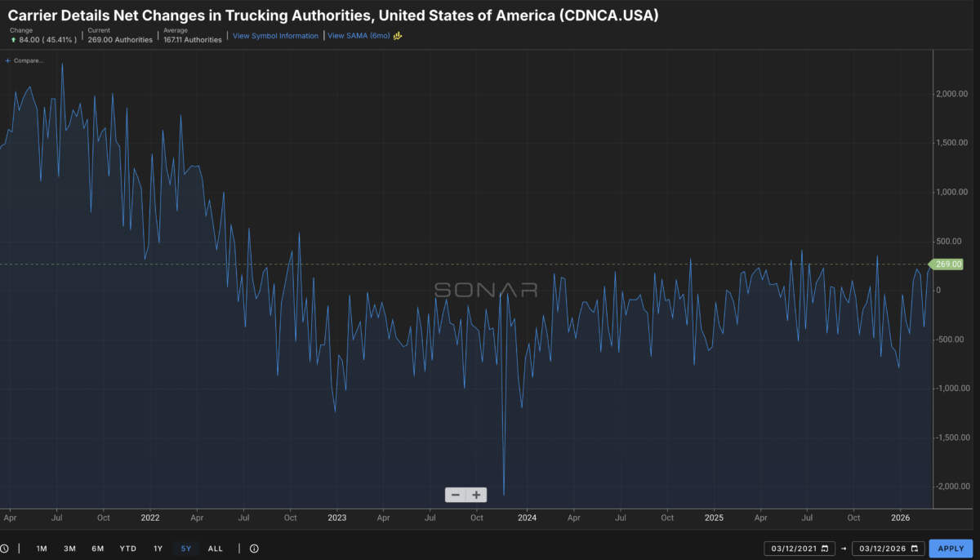
Task: Open View Symbol Information link
Action: [275, 36]
